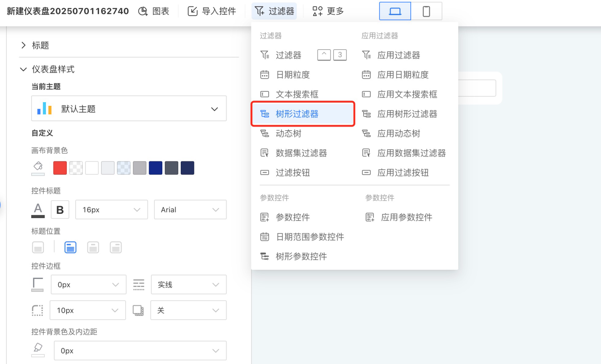Click the bold B title button
601x364 pixels.
click(60, 210)
